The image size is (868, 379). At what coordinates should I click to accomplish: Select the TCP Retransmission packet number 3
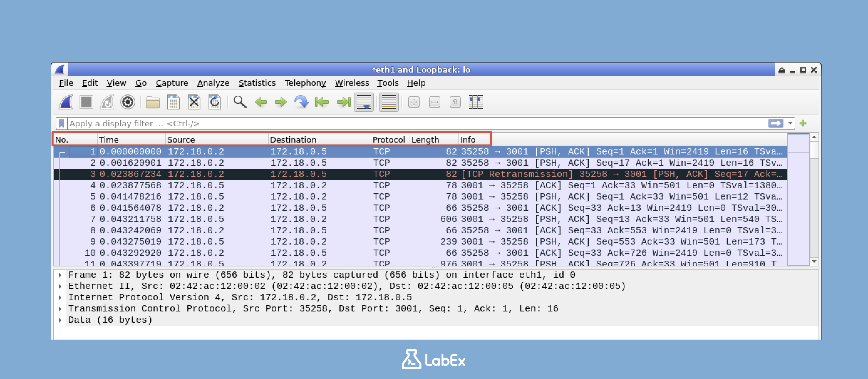point(270,174)
